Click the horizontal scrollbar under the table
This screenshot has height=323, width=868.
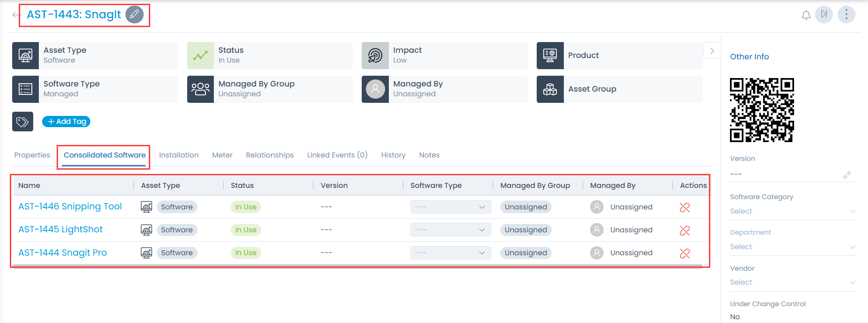[x=358, y=266]
